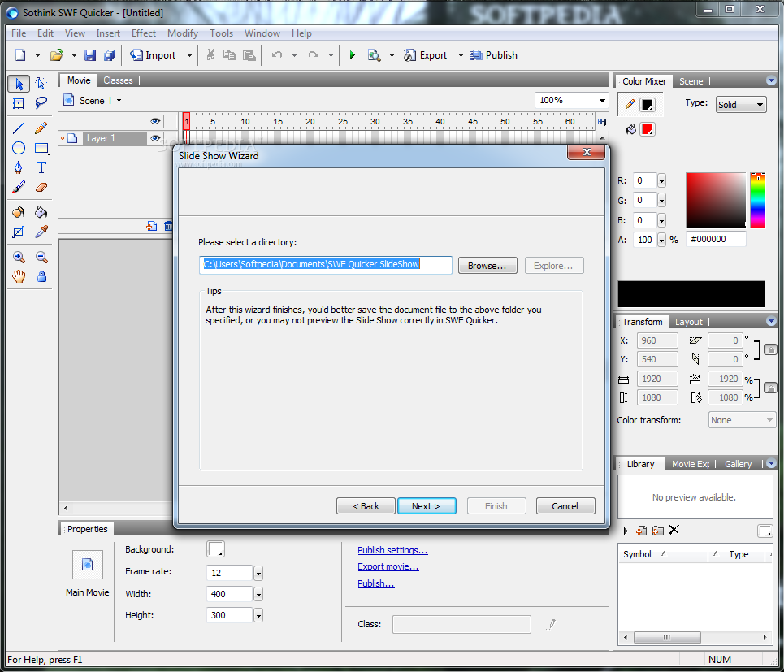Open the Scene 1 dropdown arrow
The width and height of the screenshot is (784, 672).
click(119, 101)
